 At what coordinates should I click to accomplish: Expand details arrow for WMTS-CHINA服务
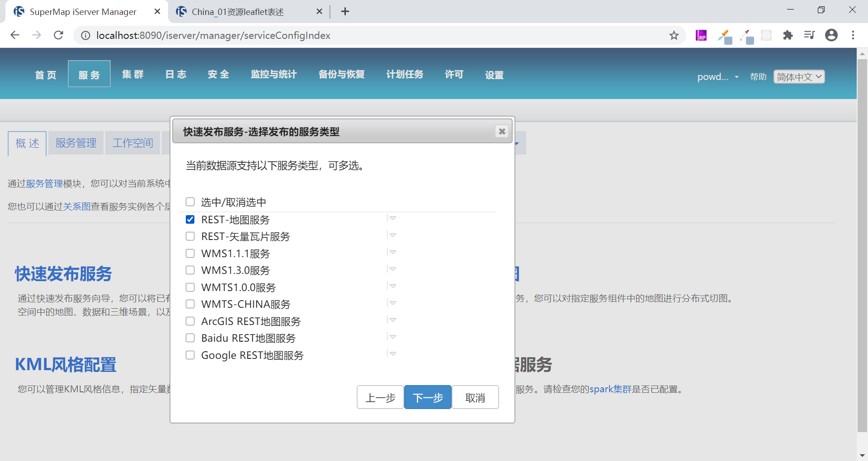(x=392, y=303)
